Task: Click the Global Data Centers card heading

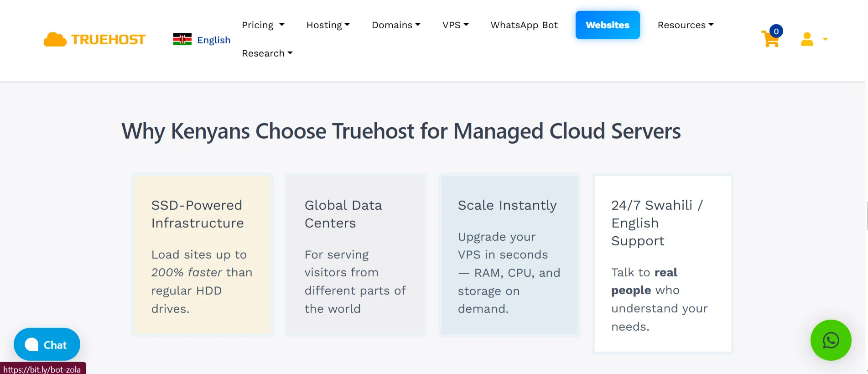Action: [343, 214]
